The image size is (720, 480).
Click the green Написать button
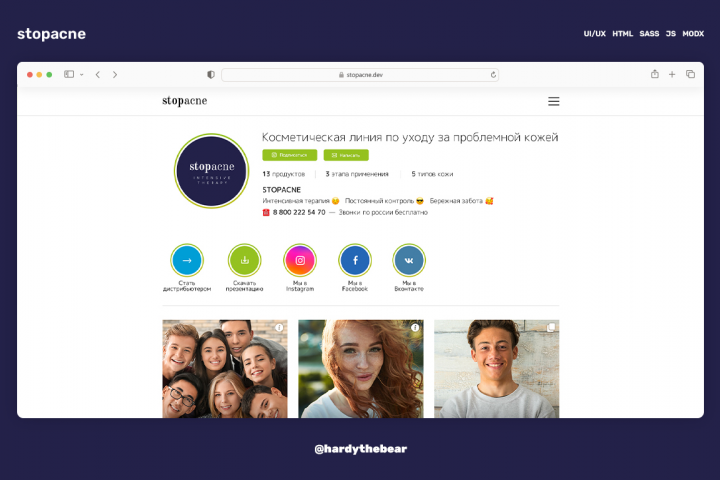346,155
